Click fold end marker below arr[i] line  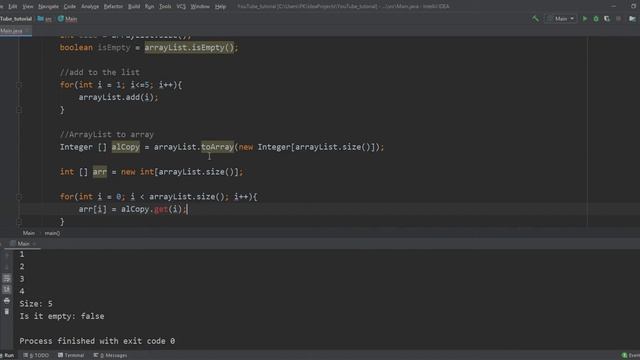(x=19, y=222)
